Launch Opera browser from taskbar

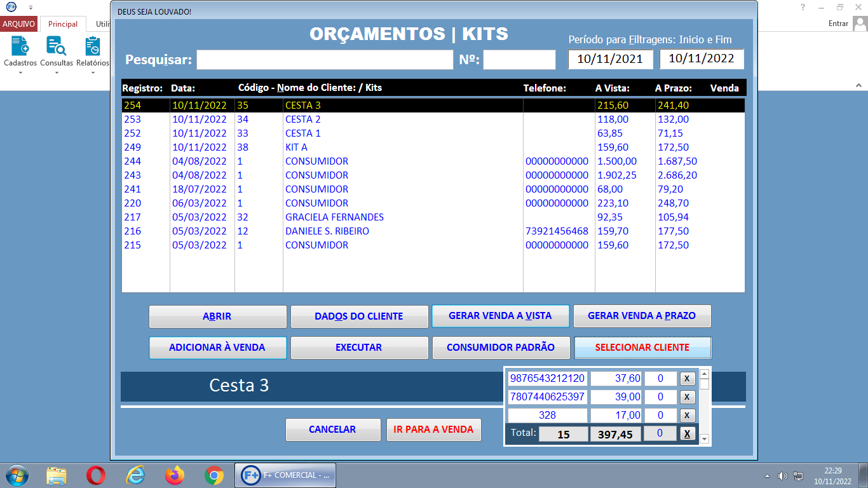96,475
